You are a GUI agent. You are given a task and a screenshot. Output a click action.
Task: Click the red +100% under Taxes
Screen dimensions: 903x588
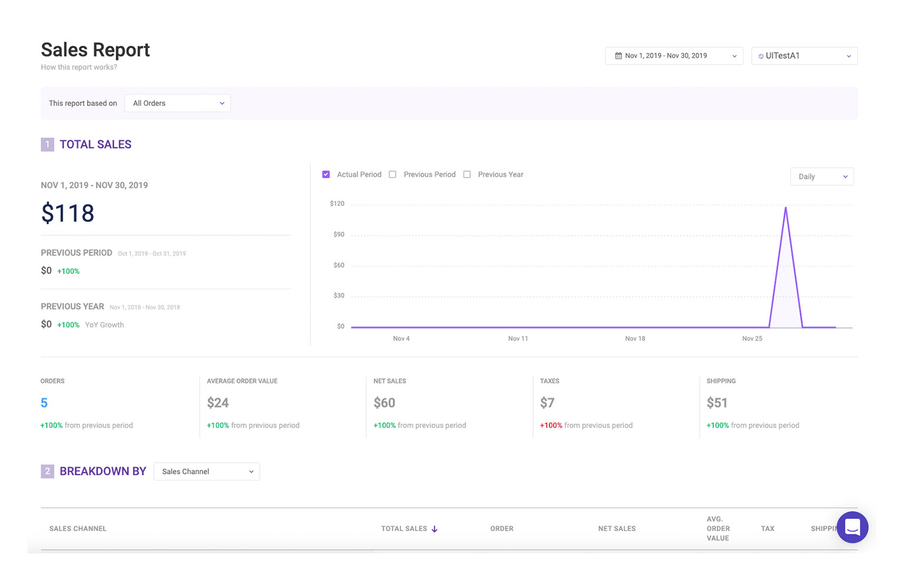point(551,425)
